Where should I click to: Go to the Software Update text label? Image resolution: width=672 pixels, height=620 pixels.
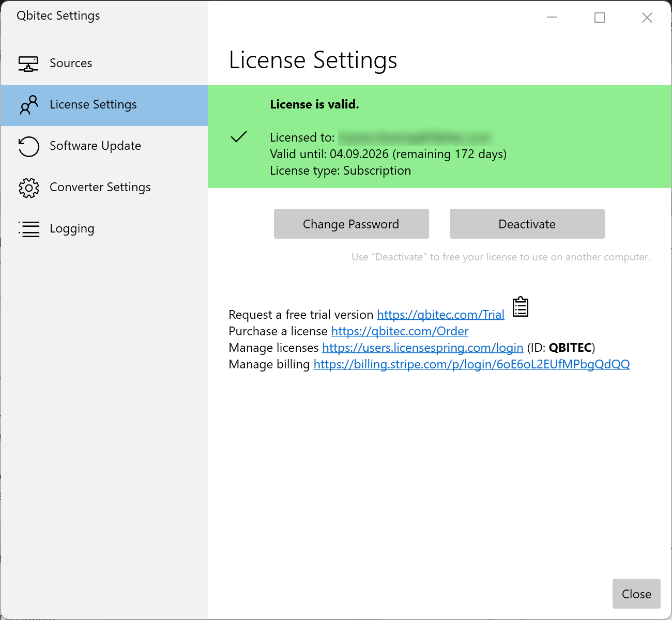pos(95,146)
